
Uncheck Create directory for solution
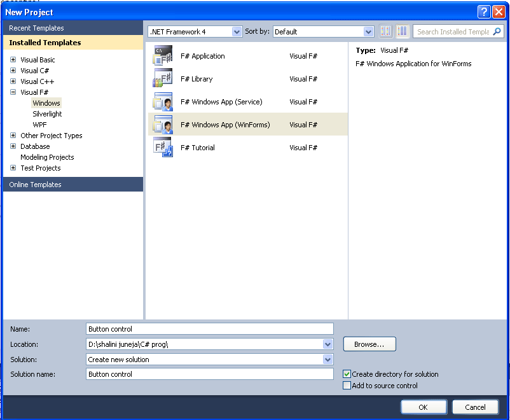click(347, 374)
